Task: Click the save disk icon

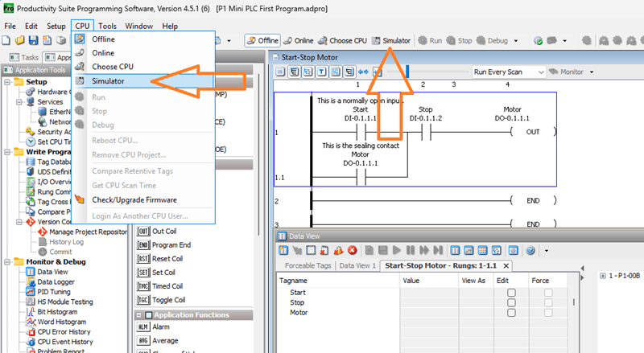Action: [33, 40]
